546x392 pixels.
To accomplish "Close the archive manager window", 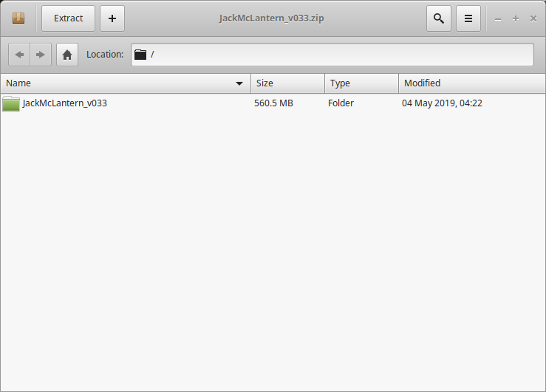I will click(x=533, y=18).
